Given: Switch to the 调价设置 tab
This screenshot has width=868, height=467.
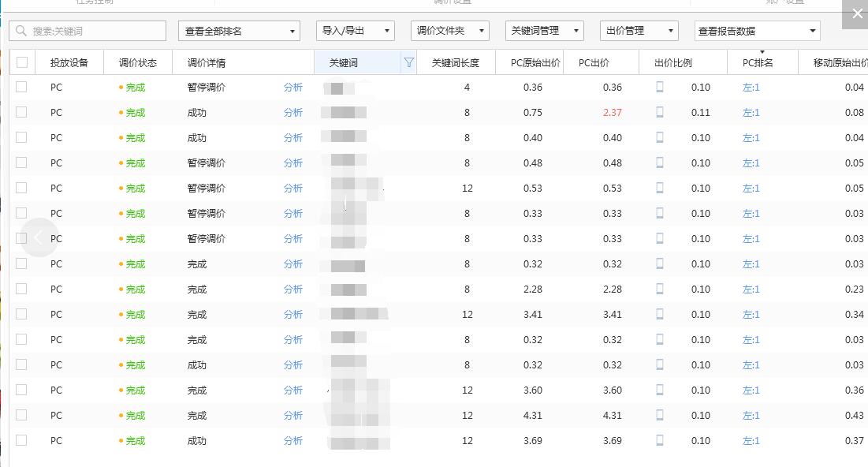Looking at the screenshot, I should [449, 2].
